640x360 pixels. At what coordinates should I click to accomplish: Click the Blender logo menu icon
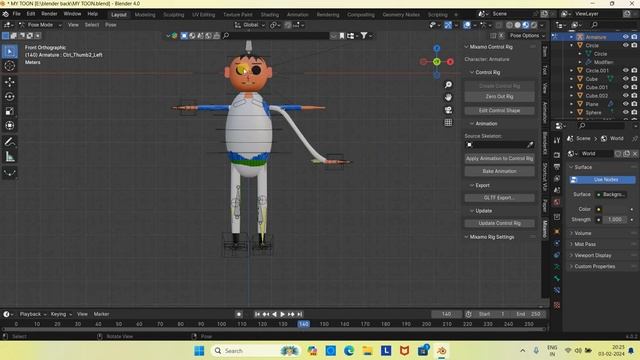(x=5, y=14)
